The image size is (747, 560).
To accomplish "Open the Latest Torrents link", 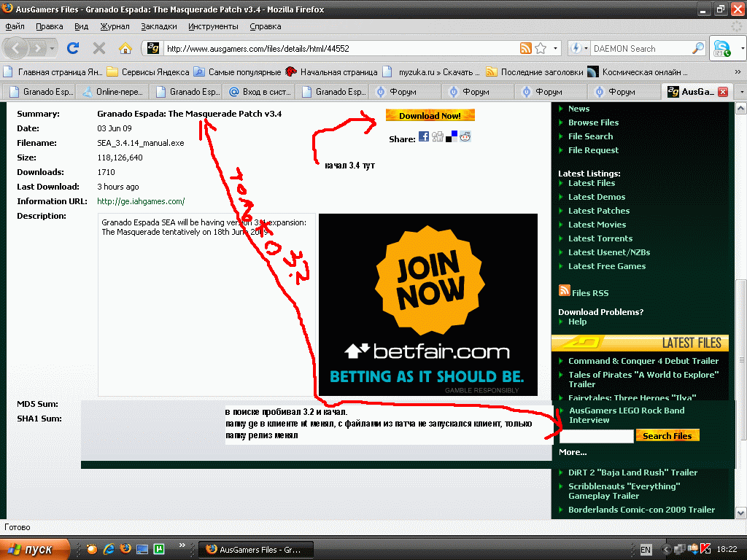I will pos(600,238).
